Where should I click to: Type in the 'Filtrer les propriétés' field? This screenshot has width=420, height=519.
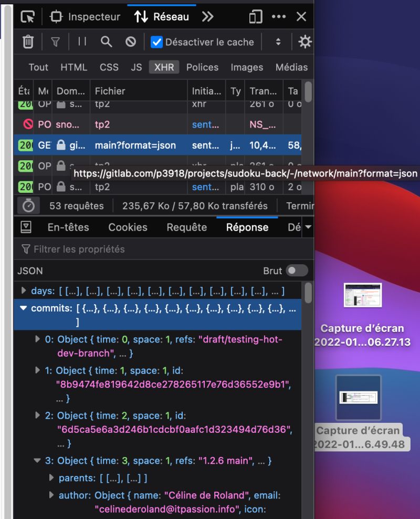pos(79,249)
